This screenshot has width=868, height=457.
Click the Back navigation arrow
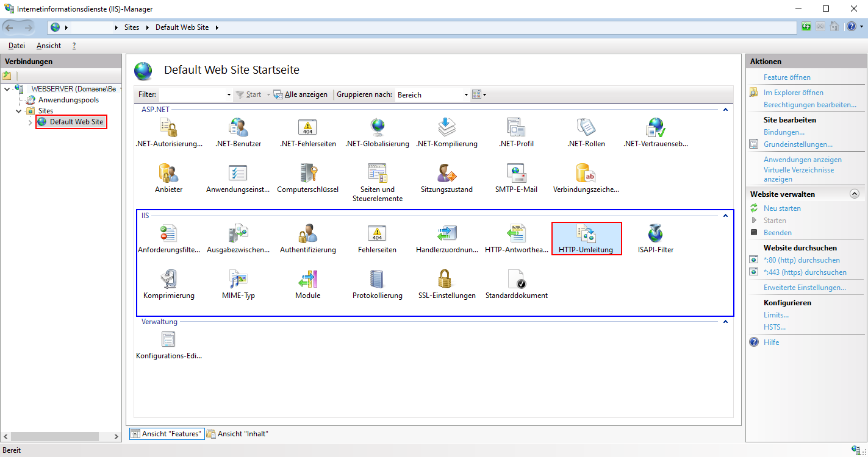point(10,27)
